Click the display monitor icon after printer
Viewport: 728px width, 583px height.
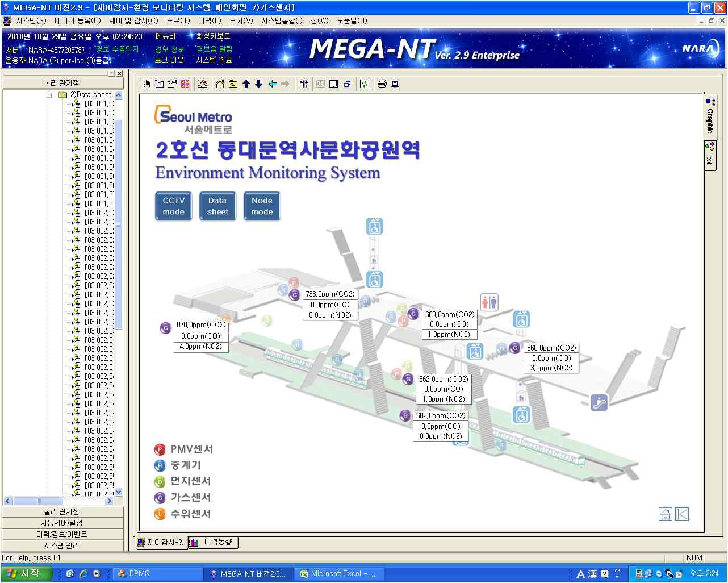395,84
